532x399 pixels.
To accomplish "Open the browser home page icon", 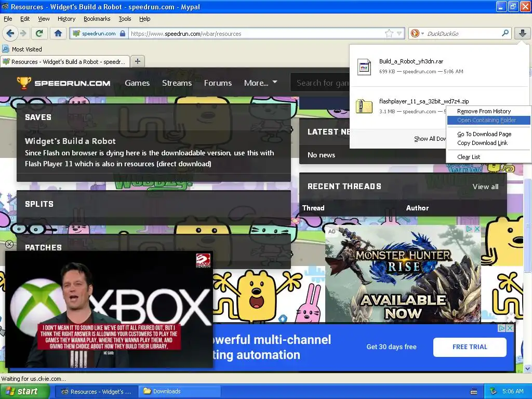I will pyautogui.click(x=58, y=33).
